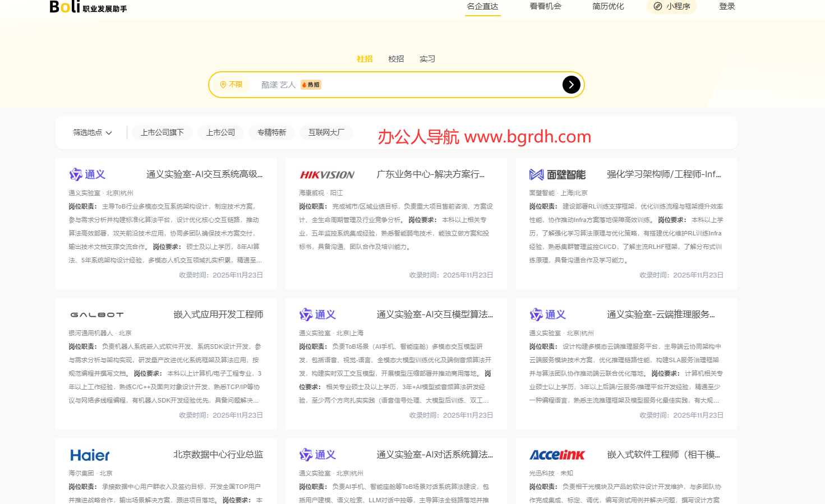Image resolution: width=825 pixels, height=504 pixels.
Task: Click the search arrow icon
Action: [x=571, y=85]
